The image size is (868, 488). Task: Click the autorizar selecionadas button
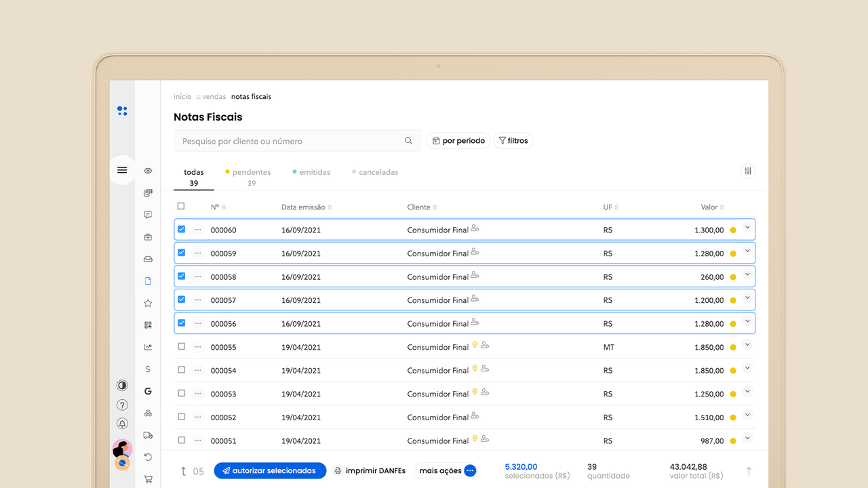click(x=270, y=470)
